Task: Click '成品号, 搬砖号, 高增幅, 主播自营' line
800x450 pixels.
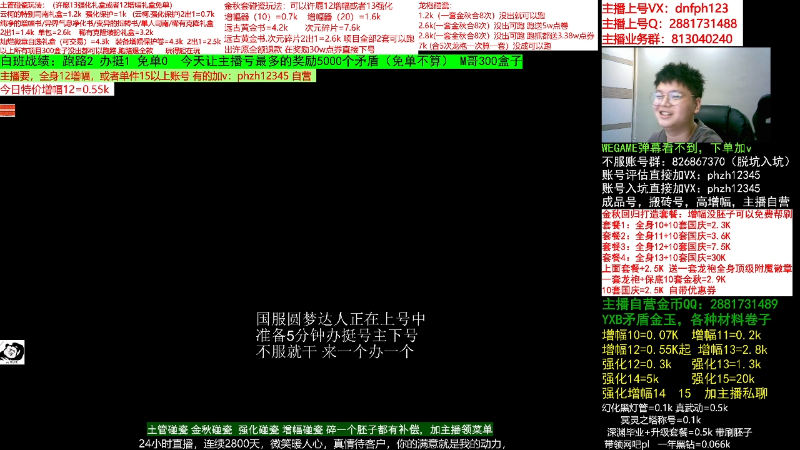Action: (696, 202)
